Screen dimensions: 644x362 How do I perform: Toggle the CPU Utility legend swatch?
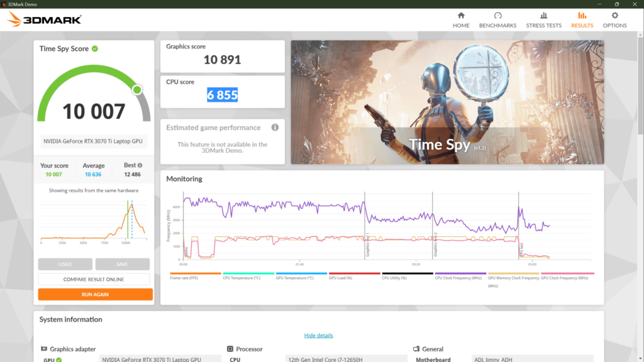[408, 273]
